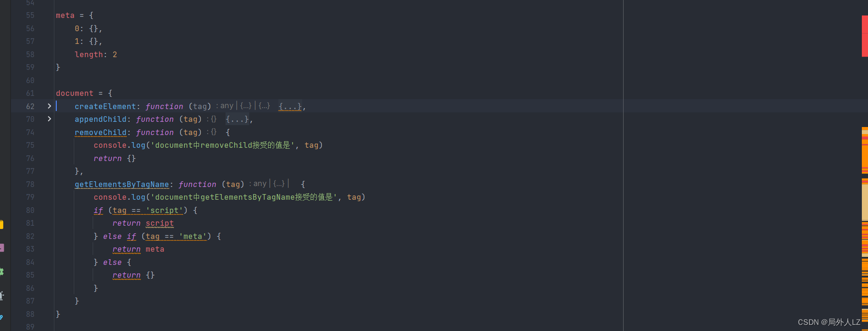Click gutter line number 62

pos(30,107)
